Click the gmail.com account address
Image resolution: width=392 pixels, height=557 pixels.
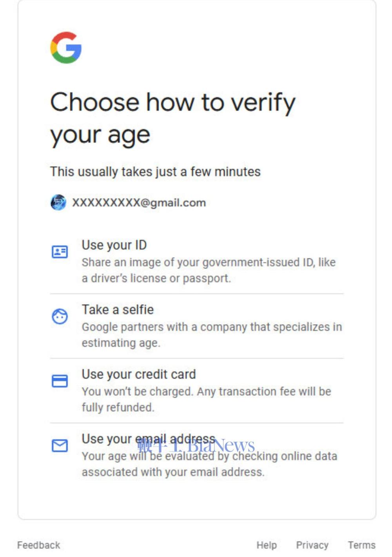pos(139,203)
